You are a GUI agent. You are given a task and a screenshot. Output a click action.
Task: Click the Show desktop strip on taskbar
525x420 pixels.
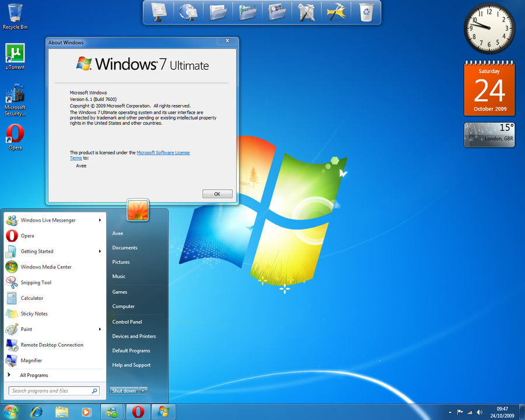tap(522, 412)
